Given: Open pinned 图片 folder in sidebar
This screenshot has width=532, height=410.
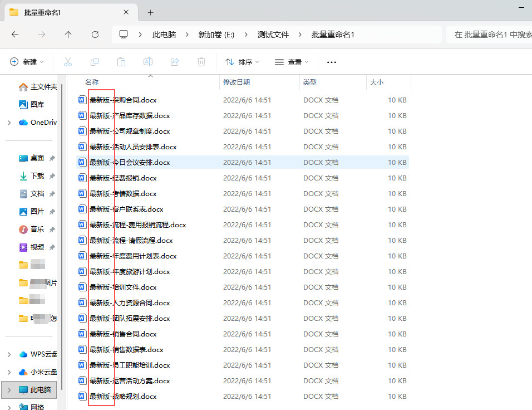Looking at the screenshot, I should point(31,211).
